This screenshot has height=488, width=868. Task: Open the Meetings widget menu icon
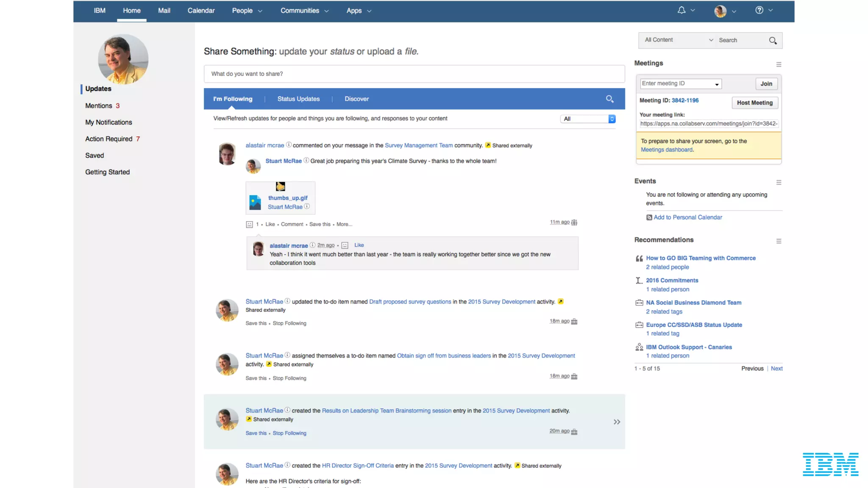[779, 64]
